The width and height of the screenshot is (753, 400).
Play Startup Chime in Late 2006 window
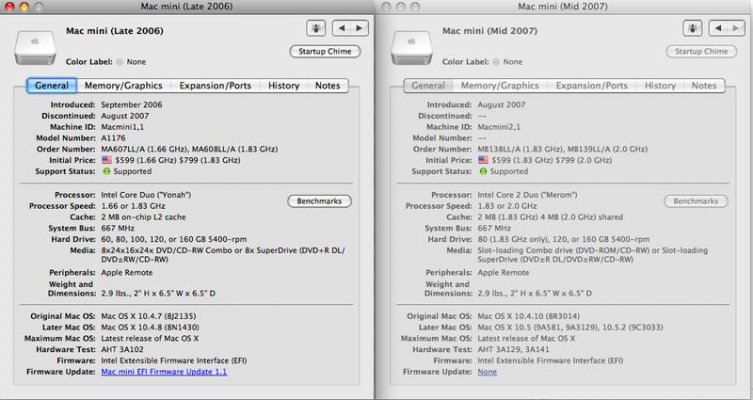tap(325, 51)
